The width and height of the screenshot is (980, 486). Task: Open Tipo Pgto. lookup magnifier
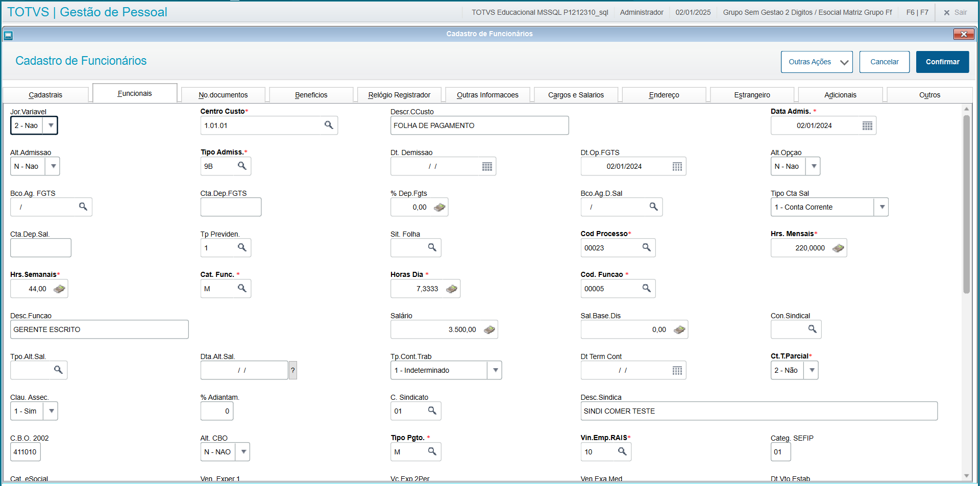pyautogui.click(x=432, y=451)
